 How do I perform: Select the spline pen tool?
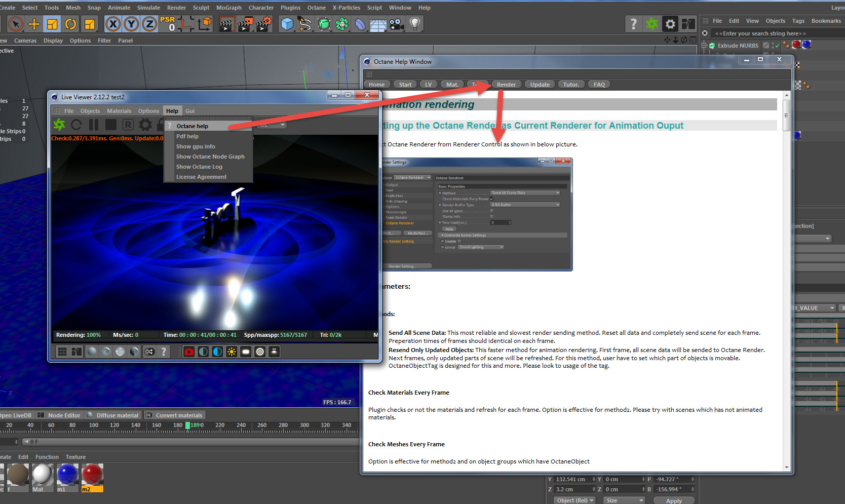(x=305, y=24)
